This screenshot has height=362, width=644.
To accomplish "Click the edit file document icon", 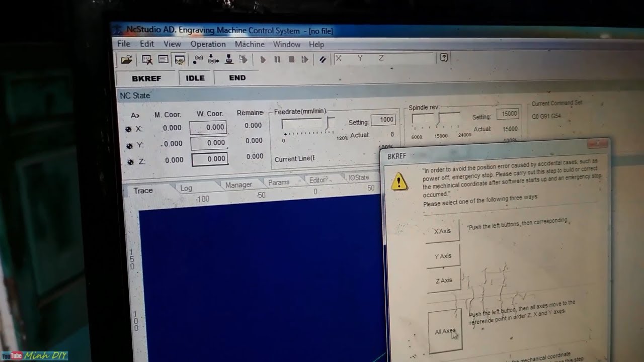I will [163, 59].
